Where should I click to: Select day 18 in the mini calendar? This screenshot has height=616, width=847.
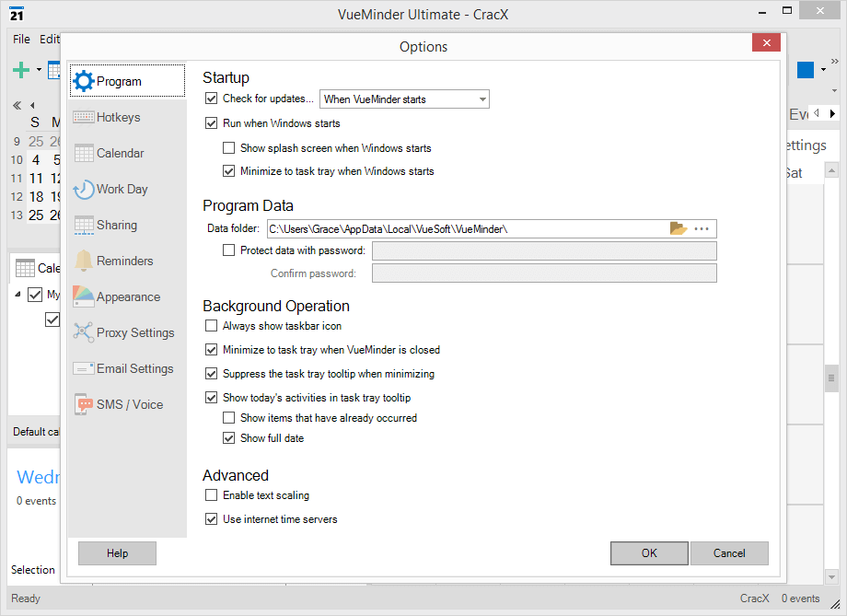36,197
